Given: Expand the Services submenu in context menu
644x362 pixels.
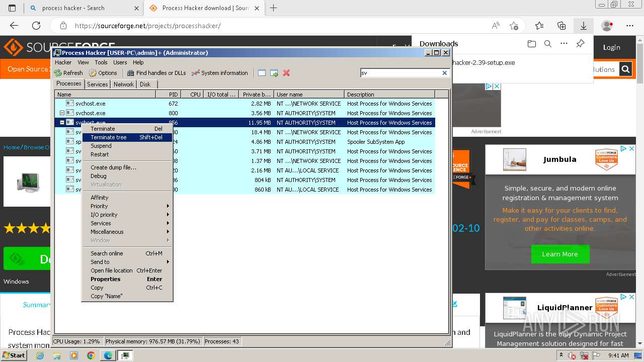Looking at the screenshot, I should coord(127,223).
